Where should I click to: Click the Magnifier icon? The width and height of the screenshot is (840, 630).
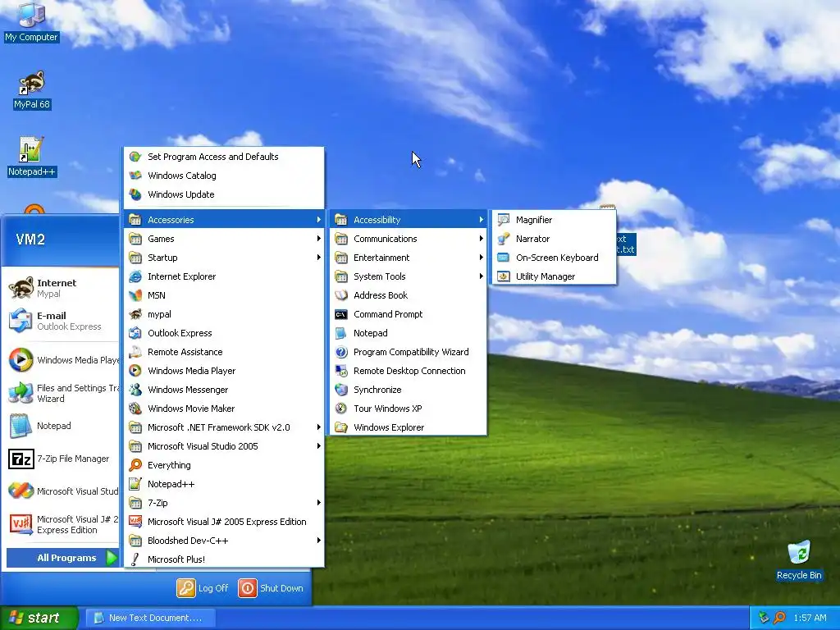click(x=504, y=220)
